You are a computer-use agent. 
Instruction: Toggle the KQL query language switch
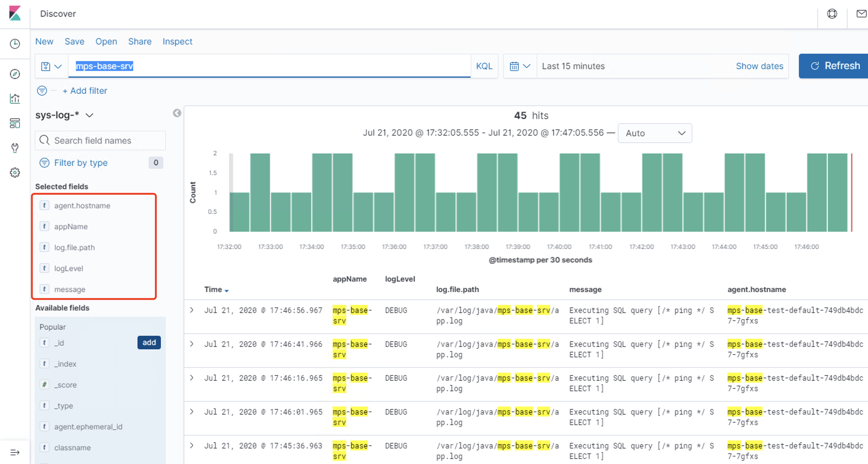484,66
